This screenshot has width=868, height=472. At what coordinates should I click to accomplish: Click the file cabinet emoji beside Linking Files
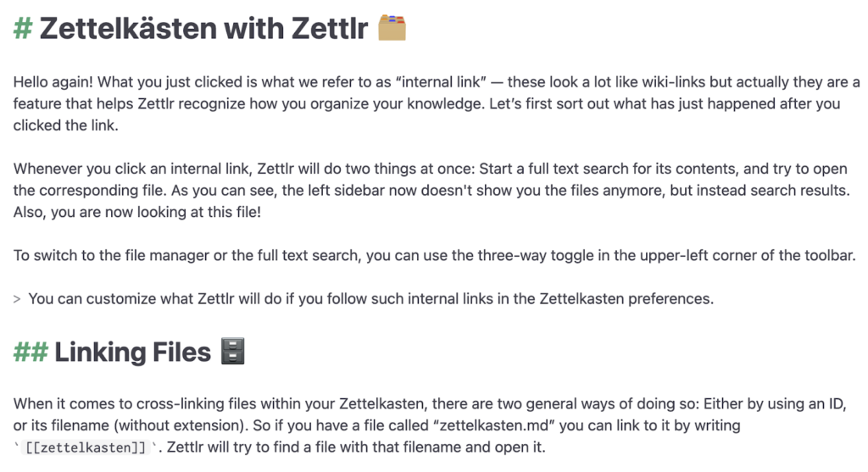pos(232,351)
